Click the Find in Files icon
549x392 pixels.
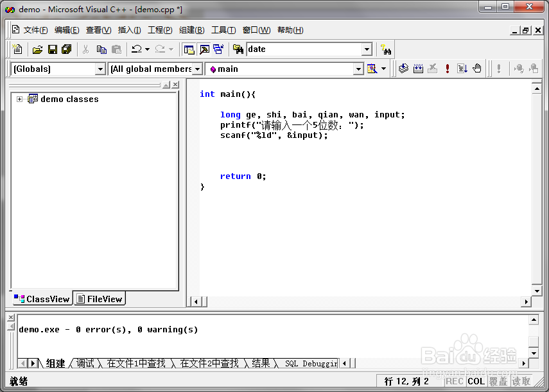(x=238, y=49)
